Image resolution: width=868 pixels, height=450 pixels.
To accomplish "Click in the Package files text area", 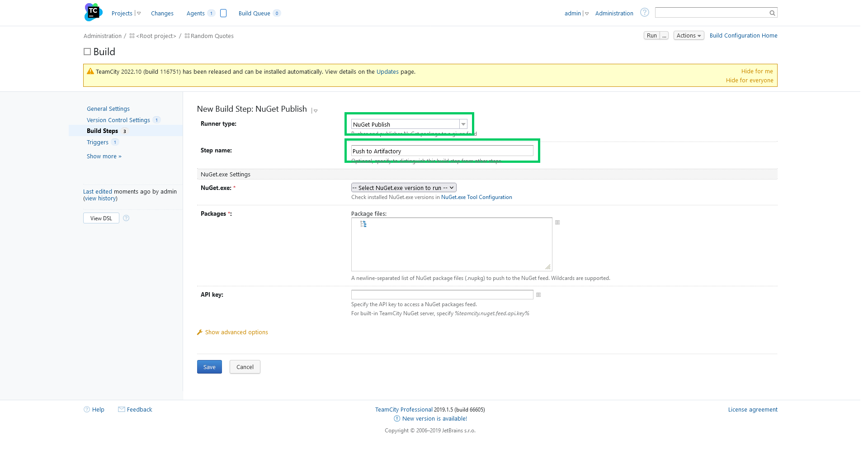I will [452, 245].
